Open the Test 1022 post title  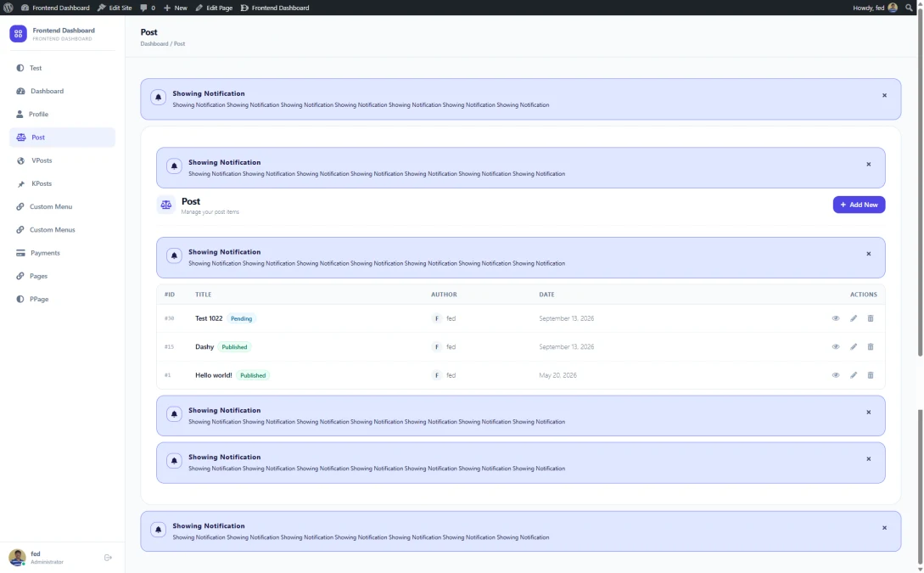(209, 318)
